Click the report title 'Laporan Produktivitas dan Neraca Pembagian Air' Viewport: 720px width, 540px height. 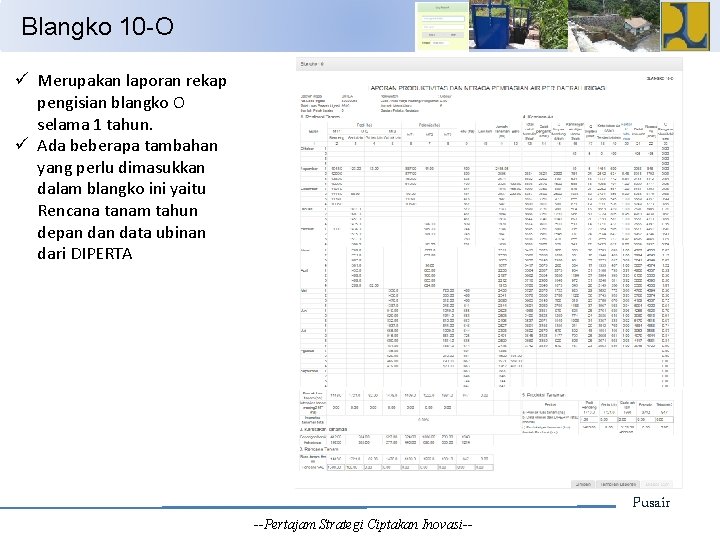[488, 88]
